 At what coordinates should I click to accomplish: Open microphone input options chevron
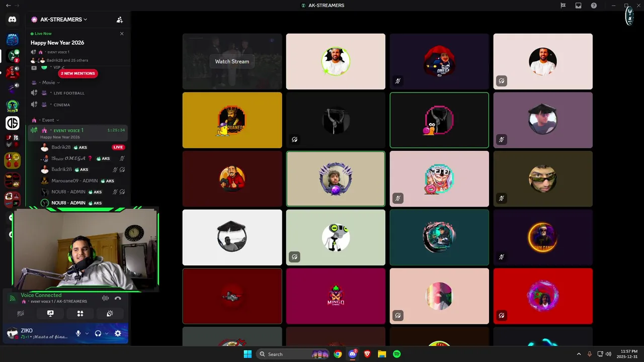pos(87,333)
